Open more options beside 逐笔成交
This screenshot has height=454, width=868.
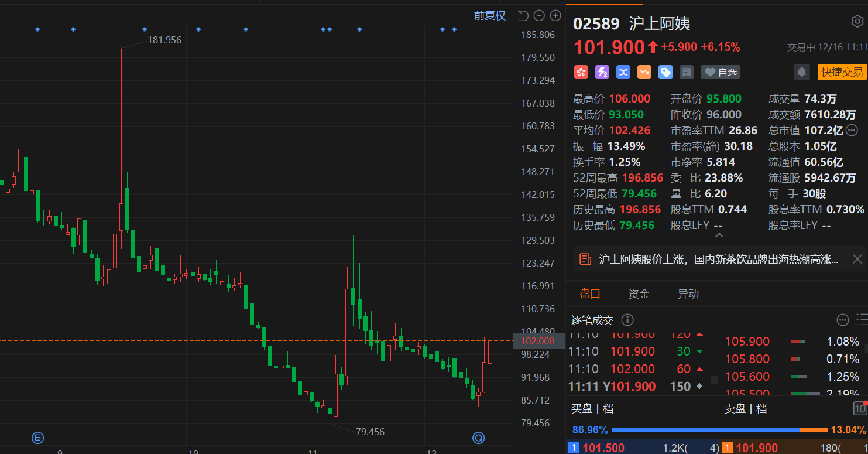[843, 320]
